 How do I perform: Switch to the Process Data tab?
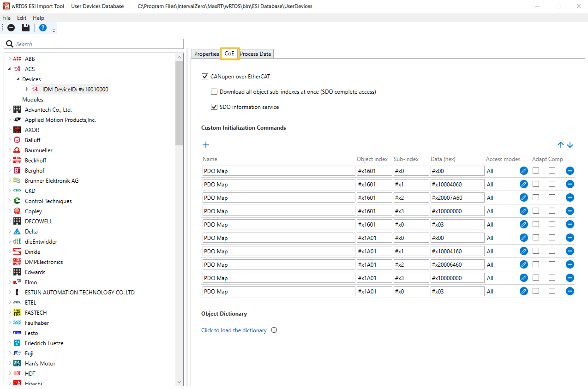pos(255,54)
